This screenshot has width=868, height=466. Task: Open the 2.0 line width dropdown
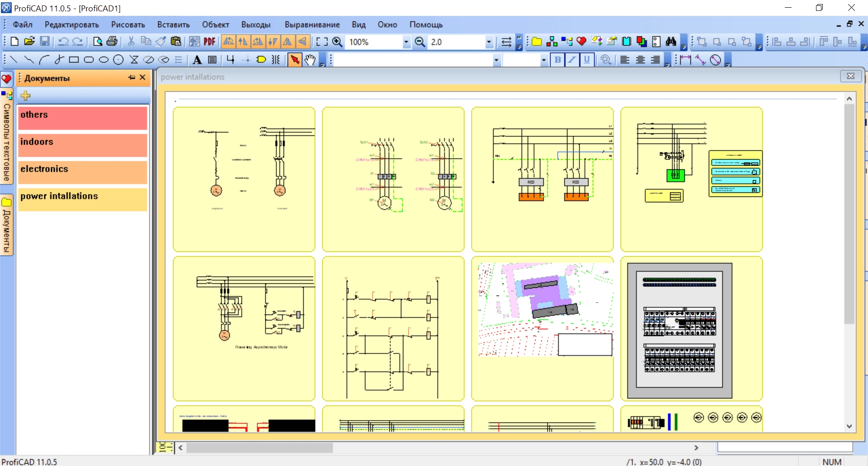[489, 42]
